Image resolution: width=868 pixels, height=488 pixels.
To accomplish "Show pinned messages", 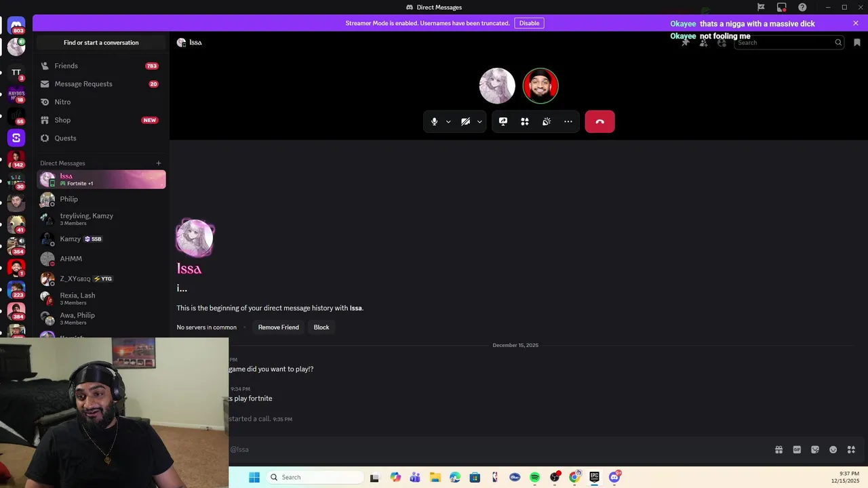I will coord(686,43).
